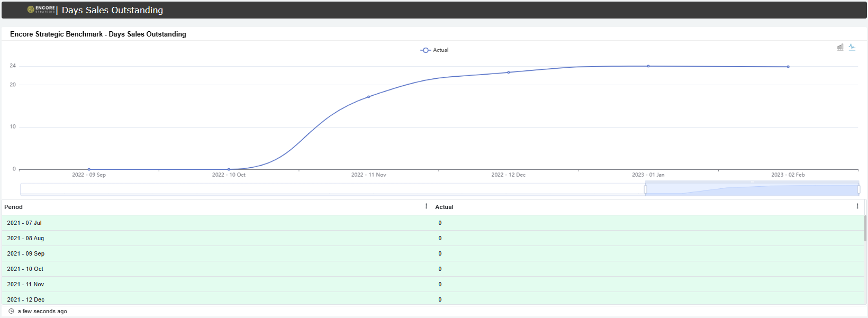This screenshot has width=868, height=318.
Task: Click the table vertical scrollbar
Action: tap(865, 229)
